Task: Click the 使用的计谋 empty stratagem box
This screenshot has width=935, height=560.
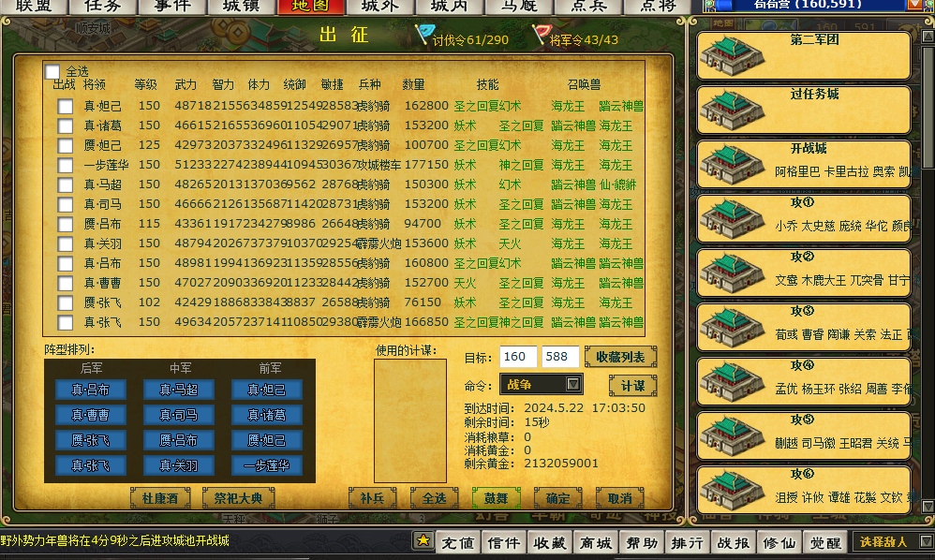Action: (x=410, y=420)
